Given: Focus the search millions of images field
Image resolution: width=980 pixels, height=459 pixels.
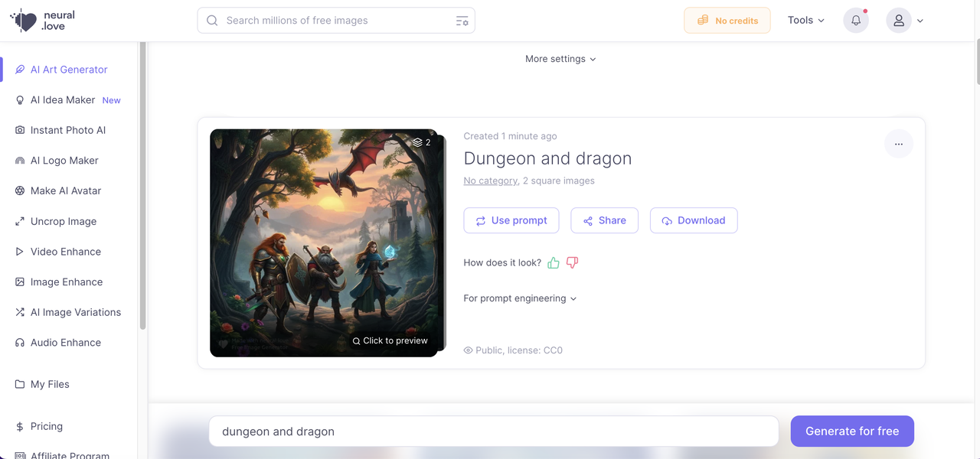Looking at the screenshot, I should coord(336,21).
